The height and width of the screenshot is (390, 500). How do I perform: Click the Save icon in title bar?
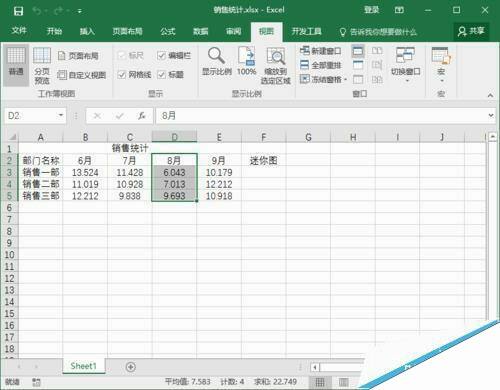coord(18,11)
